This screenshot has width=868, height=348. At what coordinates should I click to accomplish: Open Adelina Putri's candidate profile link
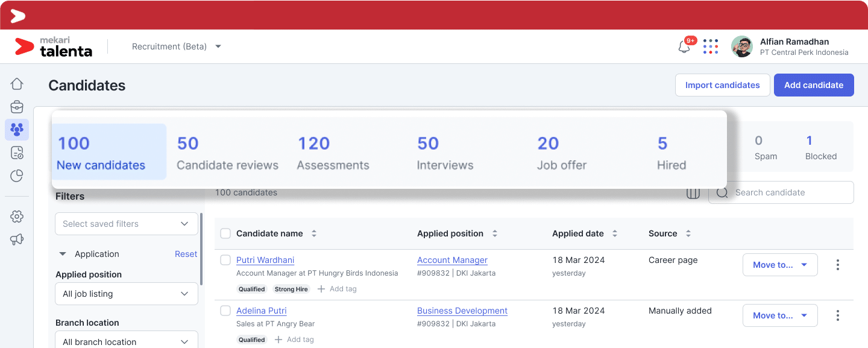pos(262,311)
